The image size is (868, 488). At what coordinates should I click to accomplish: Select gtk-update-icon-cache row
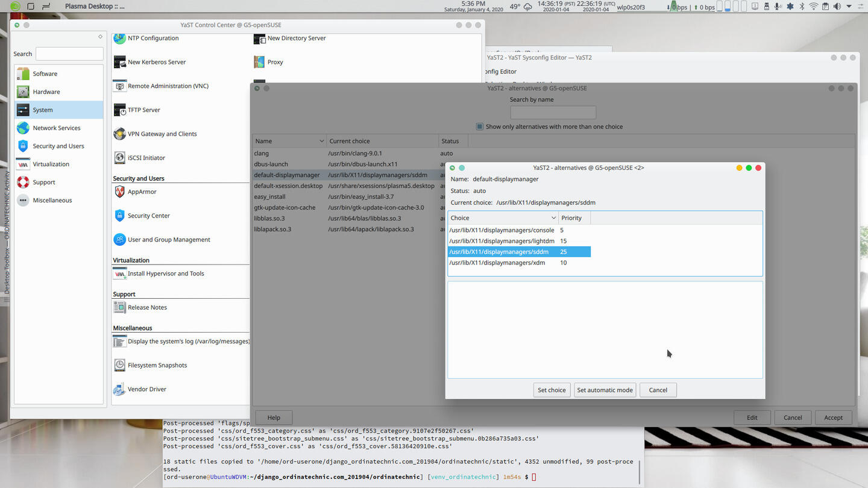point(350,207)
